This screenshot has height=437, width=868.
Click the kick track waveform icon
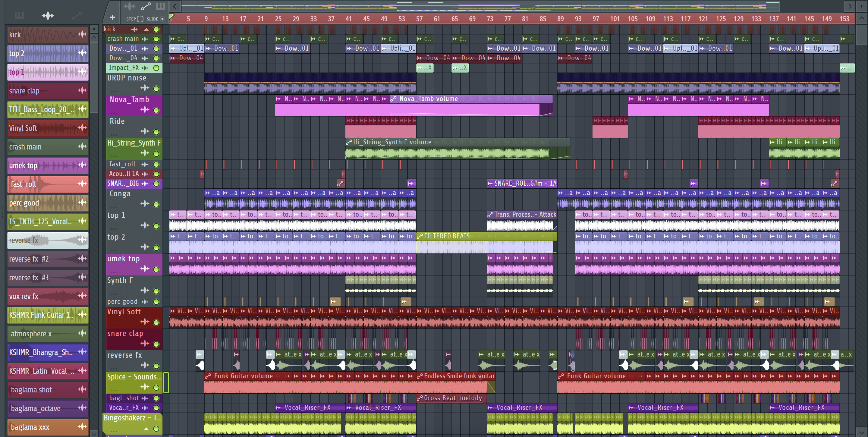(134, 29)
